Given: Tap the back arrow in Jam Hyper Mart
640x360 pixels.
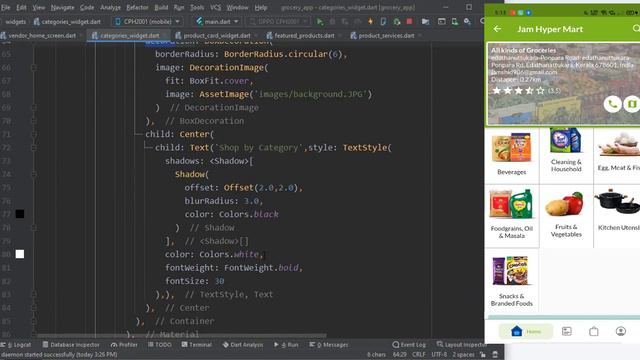Looking at the screenshot, I should click(497, 29).
